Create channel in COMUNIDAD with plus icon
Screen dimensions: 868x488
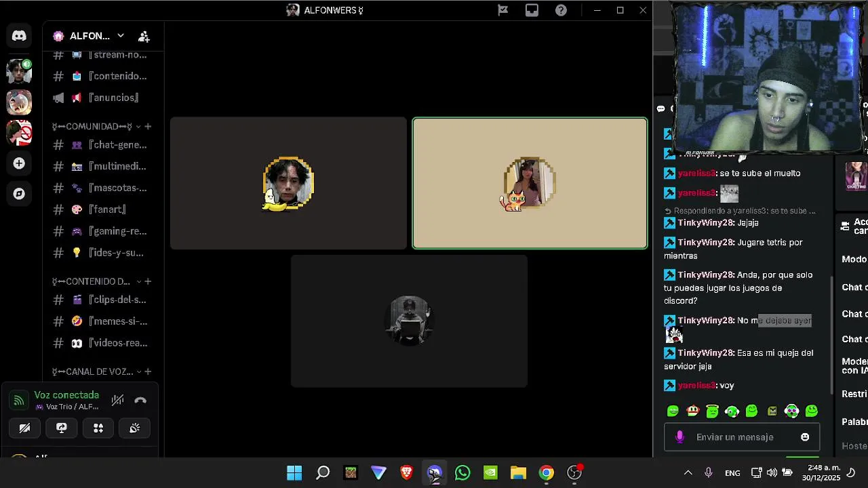click(148, 127)
